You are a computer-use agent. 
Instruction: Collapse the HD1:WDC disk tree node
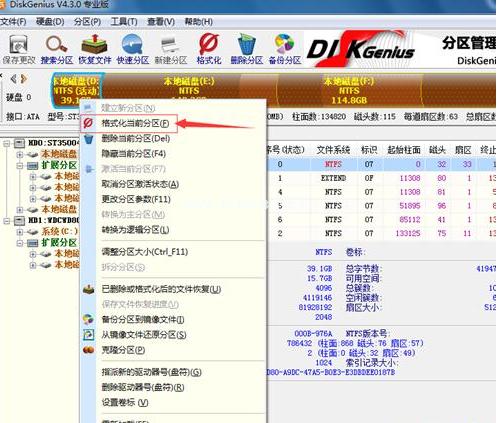tap(6, 220)
